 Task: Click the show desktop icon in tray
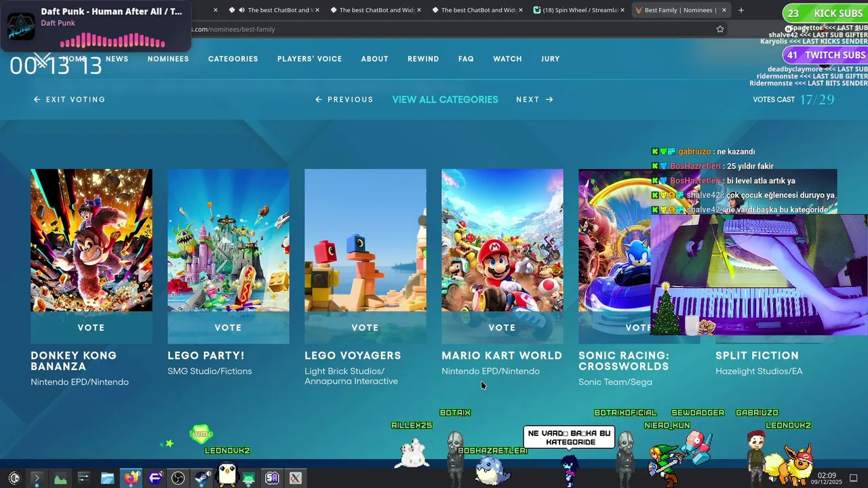[x=854, y=479]
